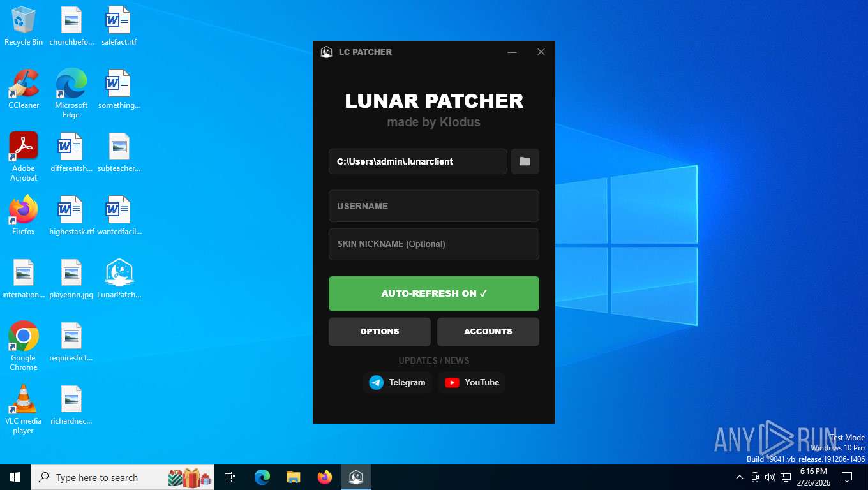Open the Telegram link
The width and height of the screenshot is (868, 490).
[397, 382]
